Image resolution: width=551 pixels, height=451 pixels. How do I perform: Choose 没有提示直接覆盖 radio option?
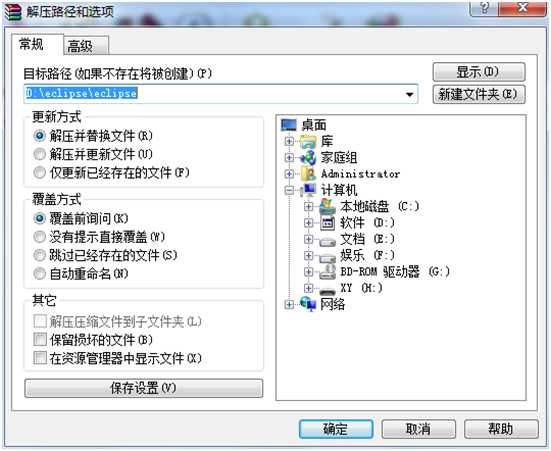pos(39,237)
